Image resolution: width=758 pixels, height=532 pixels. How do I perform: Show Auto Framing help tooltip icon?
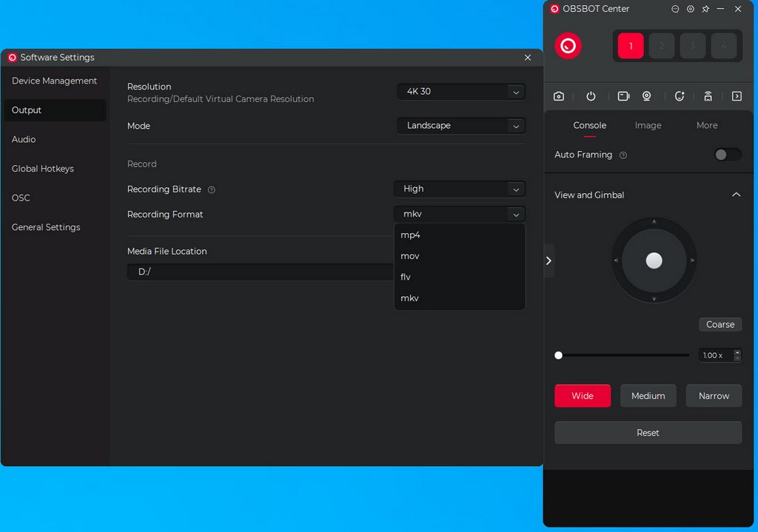point(623,155)
